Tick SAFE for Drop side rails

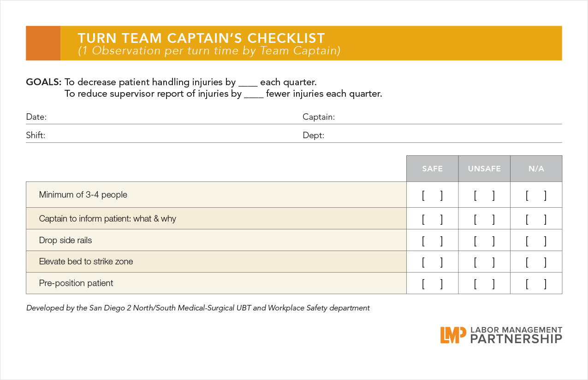(x=432, y=241)
